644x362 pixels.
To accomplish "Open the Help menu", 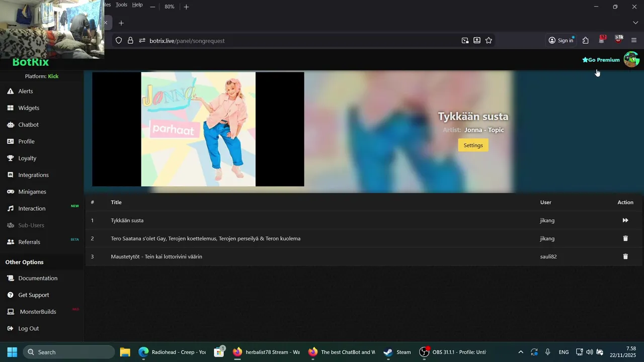I will (x=137, y=5).
